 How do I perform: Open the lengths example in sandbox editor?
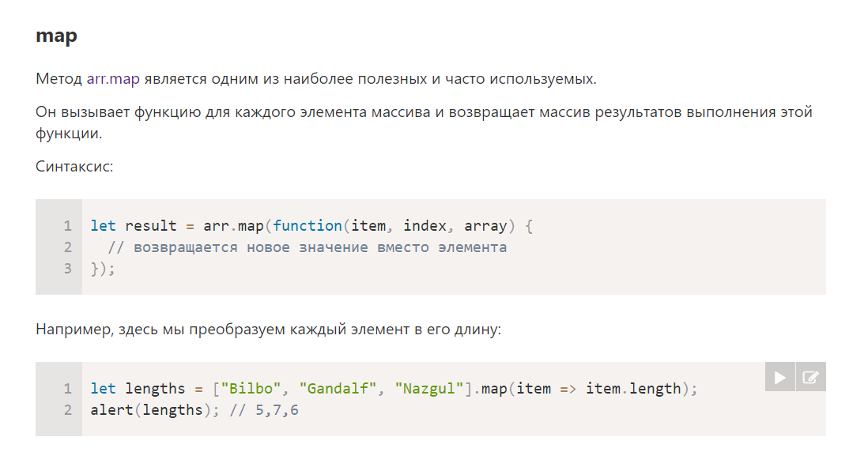coord(811,377)
